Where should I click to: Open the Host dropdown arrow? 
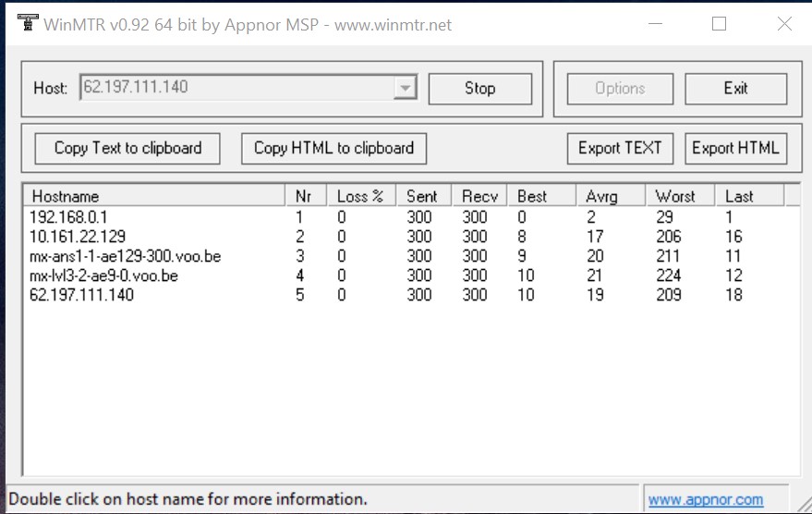point(405,88)
